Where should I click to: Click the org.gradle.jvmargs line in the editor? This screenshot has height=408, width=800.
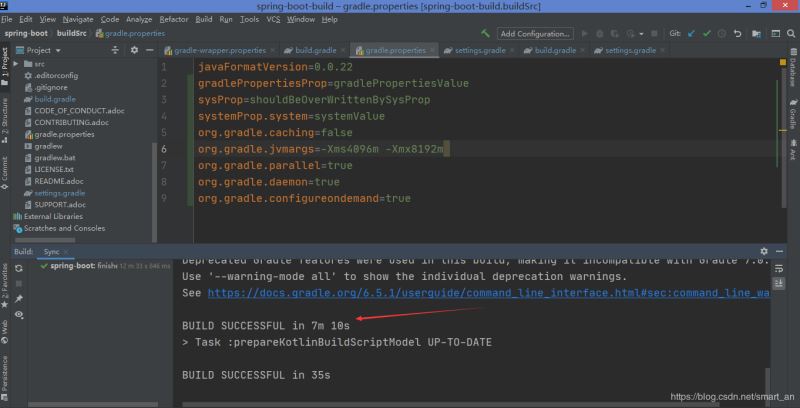point(323,149)
